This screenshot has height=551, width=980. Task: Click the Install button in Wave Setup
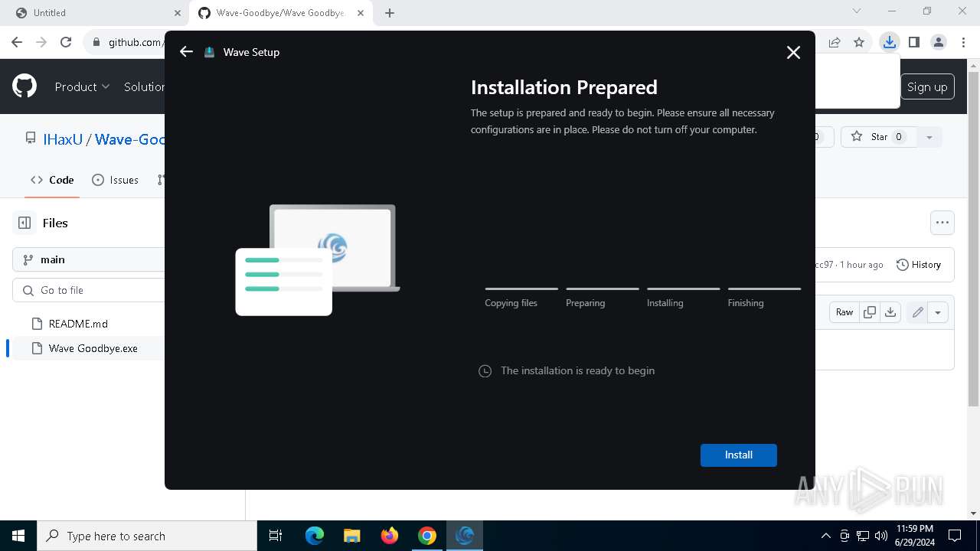[x=738, y=455]
